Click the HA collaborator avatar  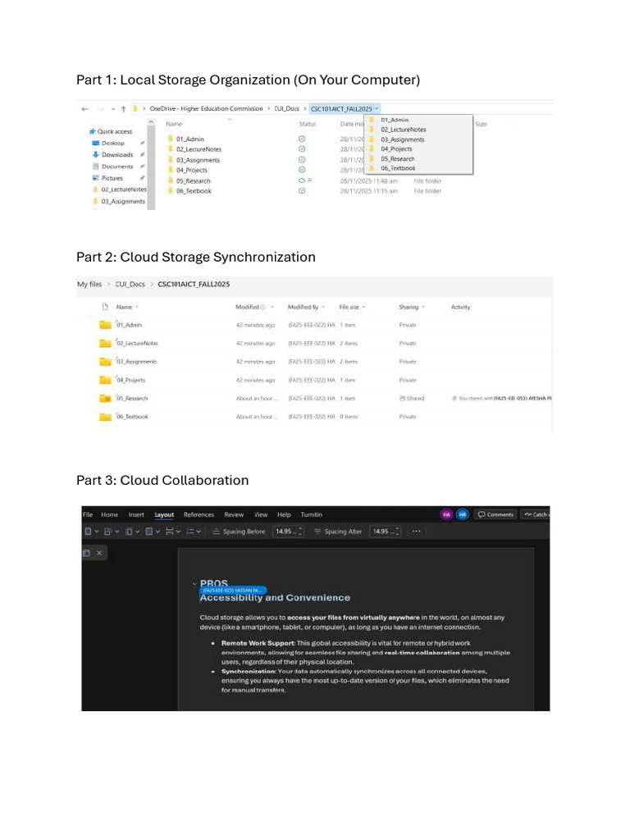tap(446, 514)
